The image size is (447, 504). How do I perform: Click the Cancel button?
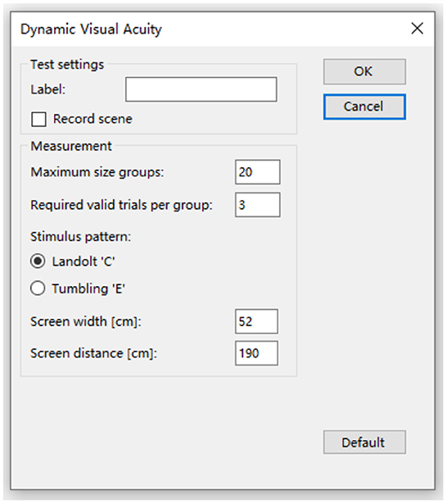coord(364,107)
